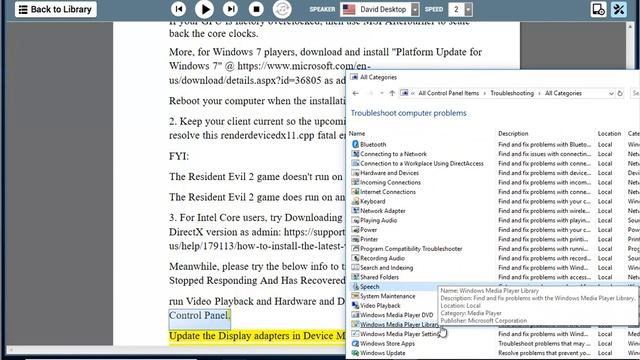Click the circular repeat reading icon
The height and width of the screenshot is (360, 640).
pyautogui.click(x=282, y=9)
